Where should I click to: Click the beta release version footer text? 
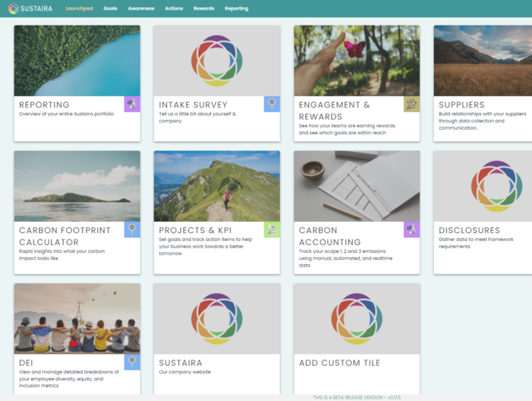pyautogui.click(x=357, y=398)
